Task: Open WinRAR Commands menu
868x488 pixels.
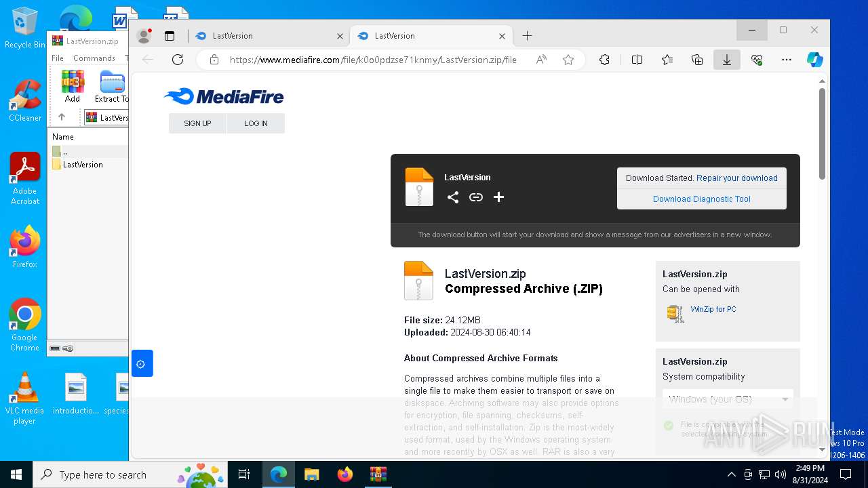Action: [94, 58]
